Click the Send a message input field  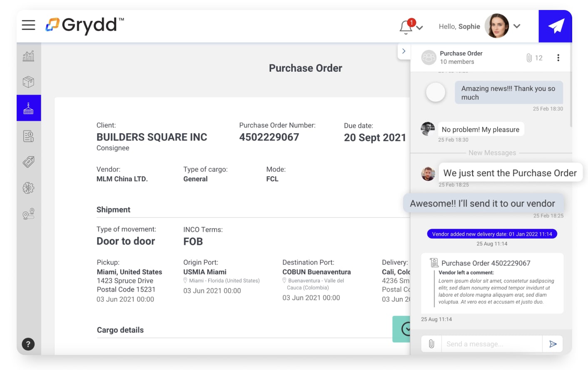492,344
